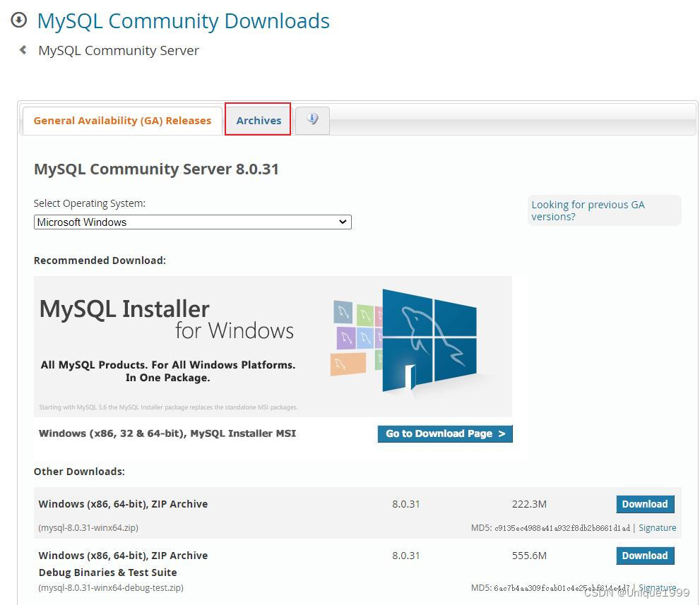Click the Recommended Download: heading
This screenshot has height=605, width=700.
(x=100, y=260)
